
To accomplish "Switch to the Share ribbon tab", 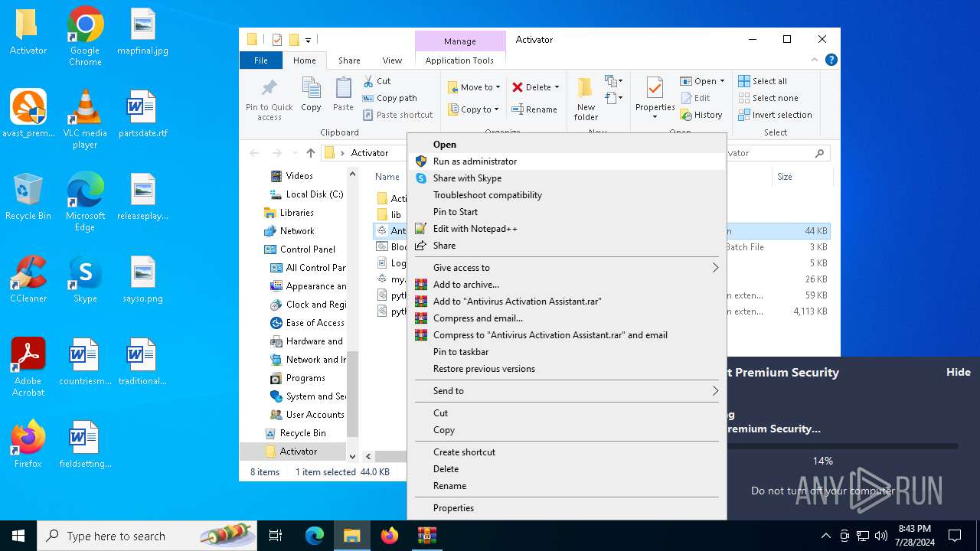I will (349, 60).
